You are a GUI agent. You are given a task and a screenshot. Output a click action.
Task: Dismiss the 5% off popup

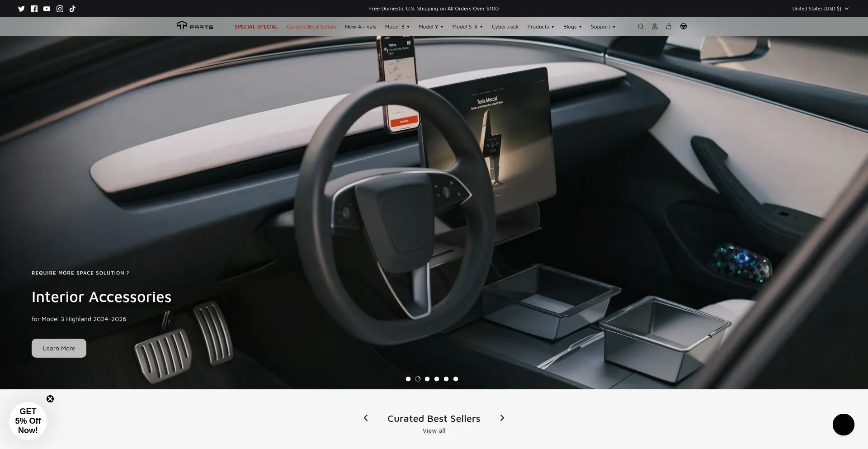point(50,399)
